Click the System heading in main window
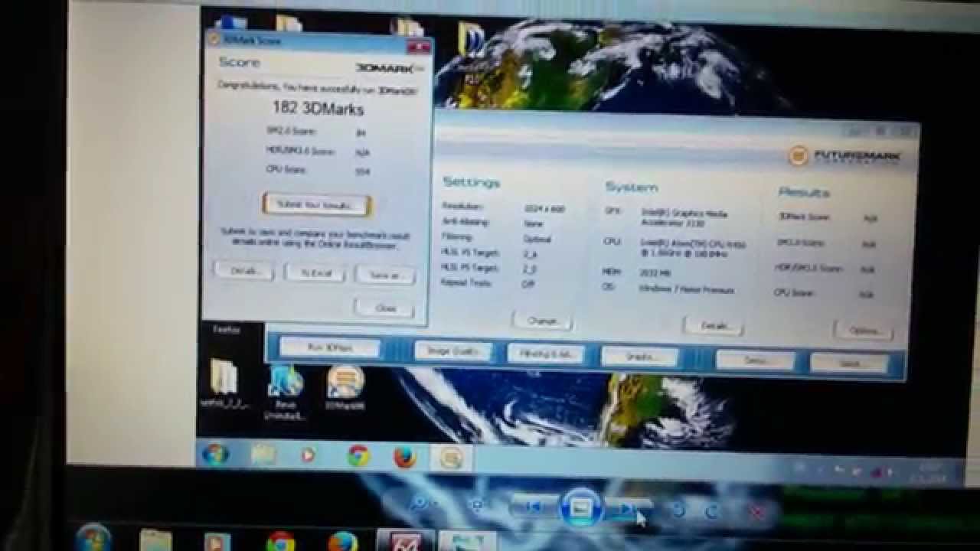Screen dimensions: 980x551 click(632, 187)
